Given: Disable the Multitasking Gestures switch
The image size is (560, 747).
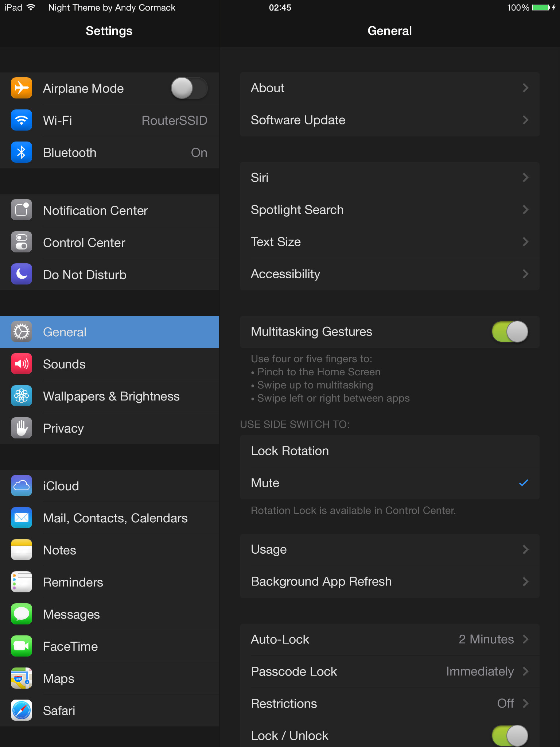Looking at the screenshot, I should (510, 332).
